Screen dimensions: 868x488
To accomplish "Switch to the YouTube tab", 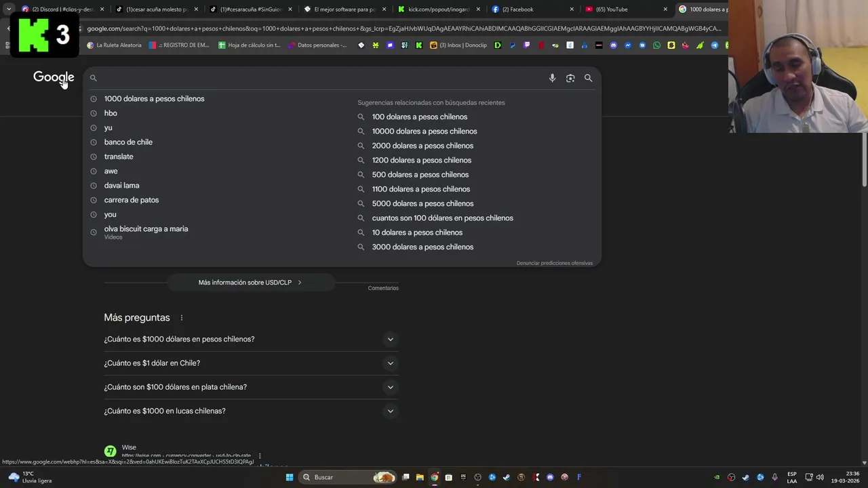I will click(625, 9).
